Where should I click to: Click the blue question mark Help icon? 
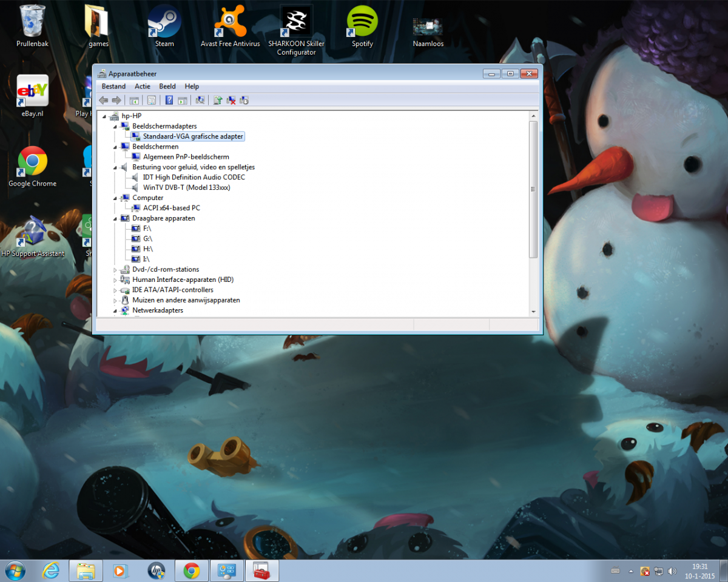[x=169, y=100]
